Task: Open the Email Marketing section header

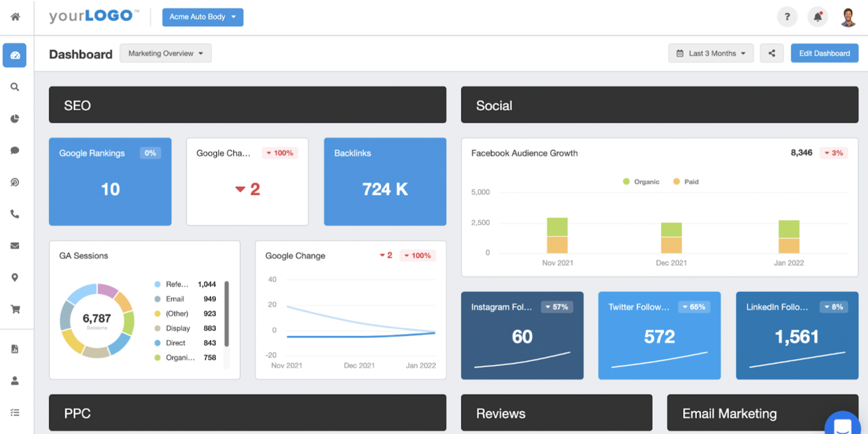Action: [762, 413]
